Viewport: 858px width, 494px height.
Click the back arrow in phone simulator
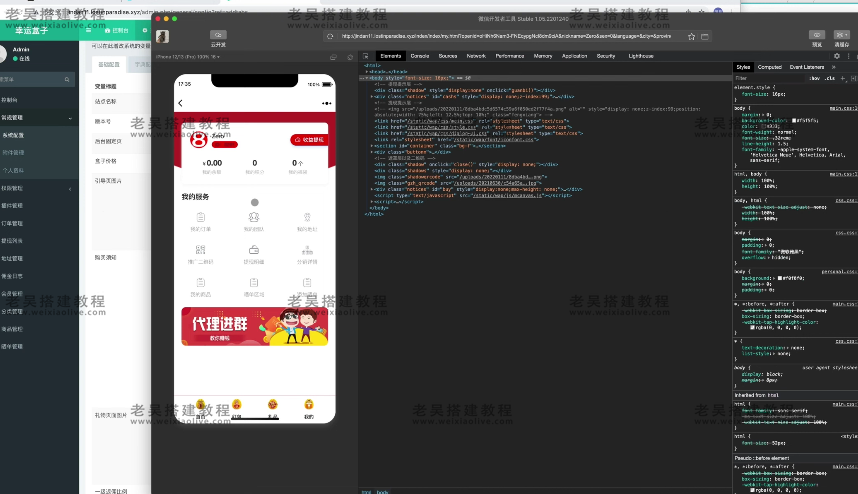[x=182, y=102]
